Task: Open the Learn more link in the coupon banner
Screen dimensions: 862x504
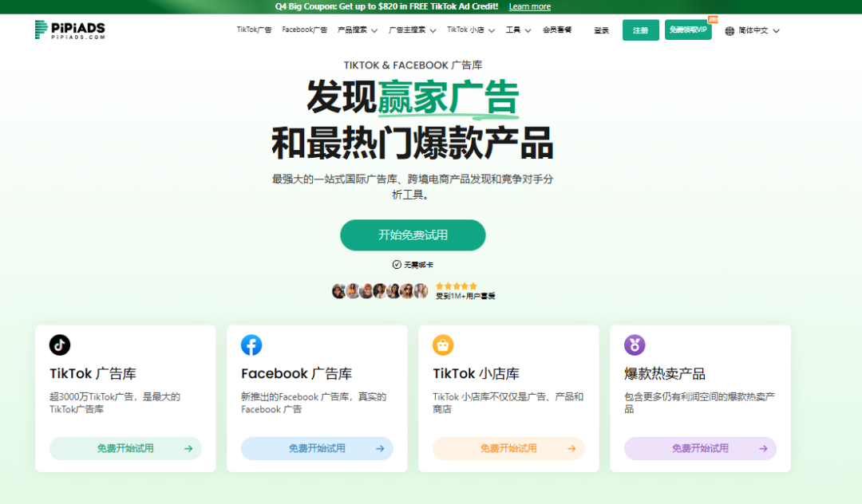Action: 529,6
